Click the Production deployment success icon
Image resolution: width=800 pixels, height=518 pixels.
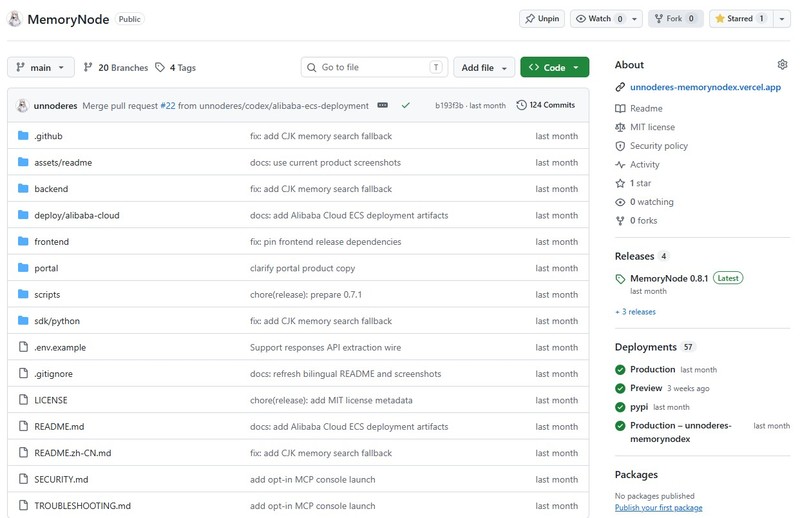pyautogui.click(x=620, y=369)
